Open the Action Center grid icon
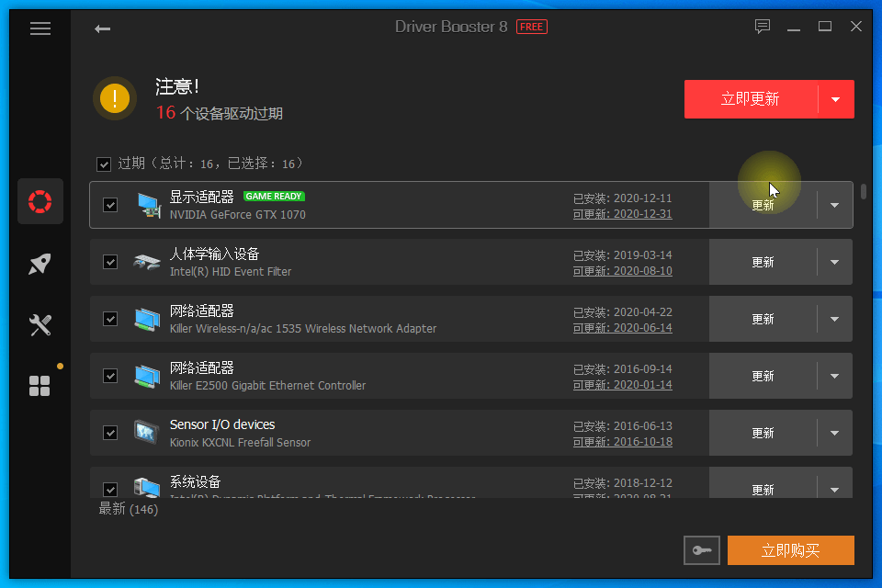 40,386
